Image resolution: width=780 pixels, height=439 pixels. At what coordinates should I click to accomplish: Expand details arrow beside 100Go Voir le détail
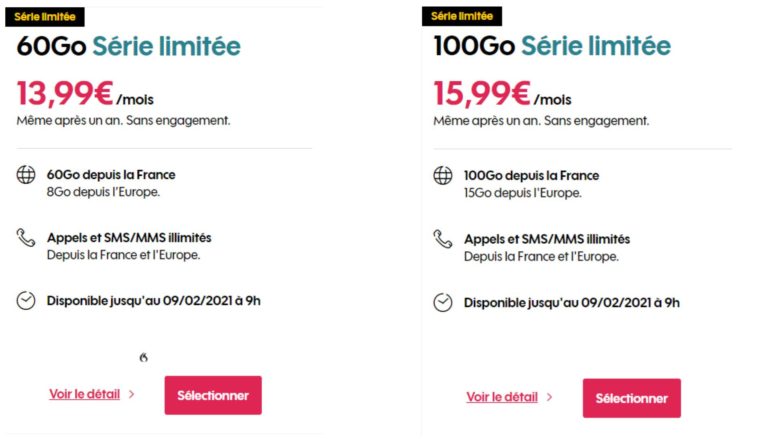(x=549, y=397)
